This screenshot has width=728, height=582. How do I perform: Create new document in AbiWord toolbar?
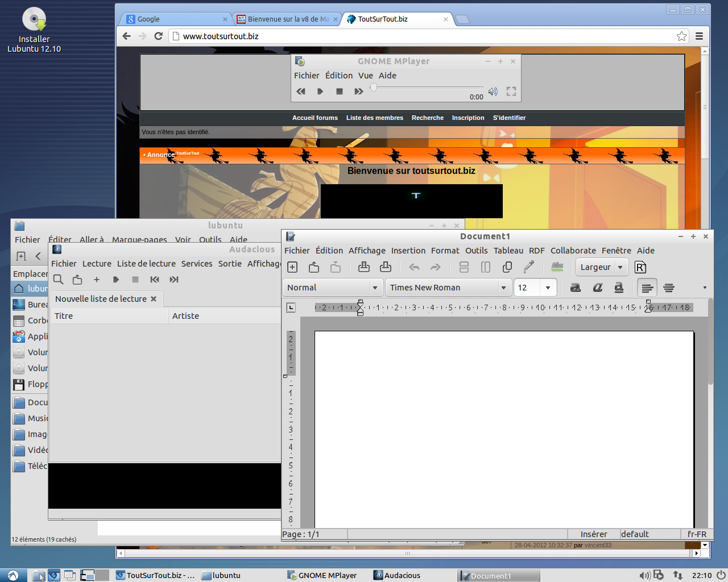coord(292,267)
